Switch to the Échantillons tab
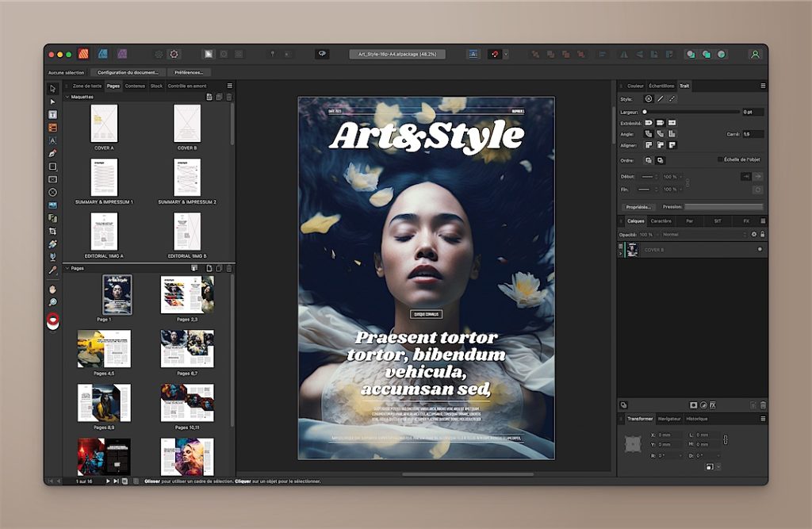812x529 pixels. 661,86
